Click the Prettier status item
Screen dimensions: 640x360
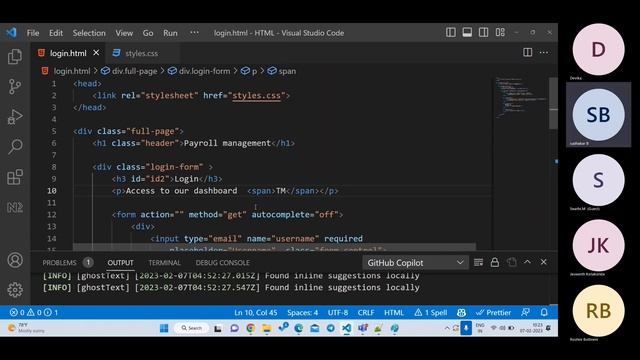493,313
